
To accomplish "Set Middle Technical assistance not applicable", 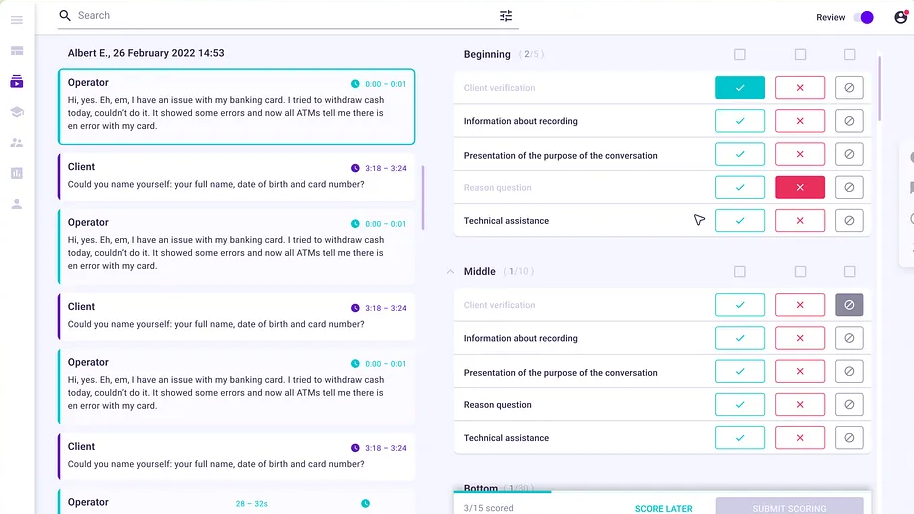I will 849,438.
